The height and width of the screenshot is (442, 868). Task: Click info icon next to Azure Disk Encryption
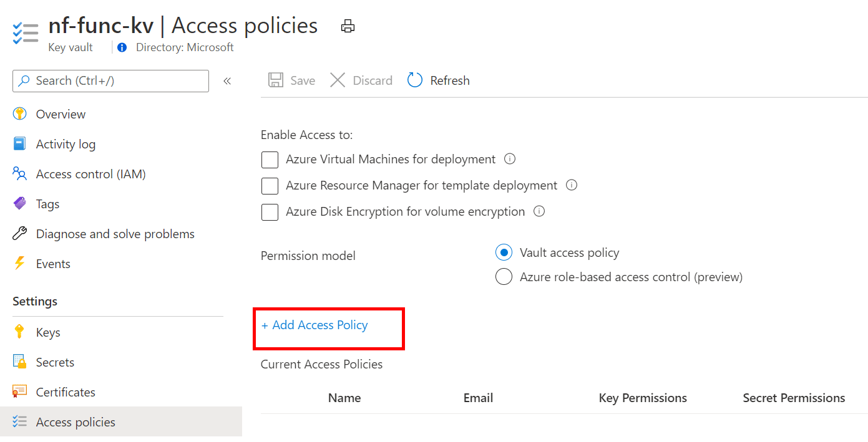point(539,211)
